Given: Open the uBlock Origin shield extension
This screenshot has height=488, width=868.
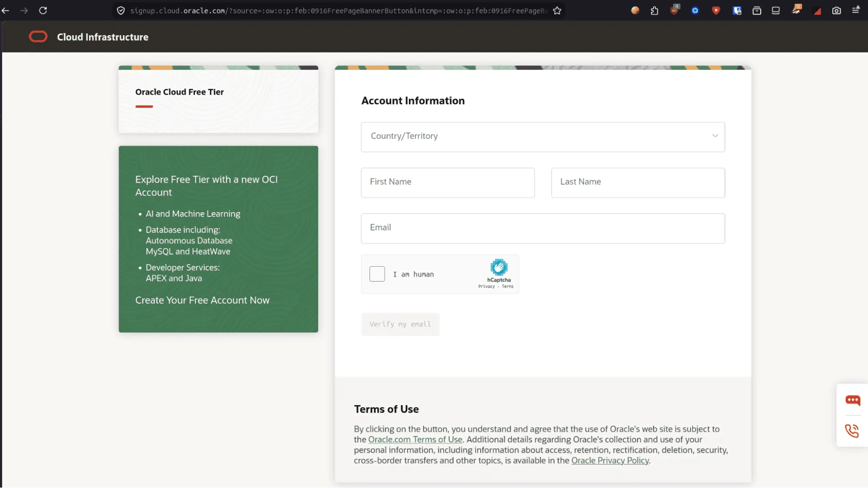Looking at the screenshot, I should (x=674, y=10).
